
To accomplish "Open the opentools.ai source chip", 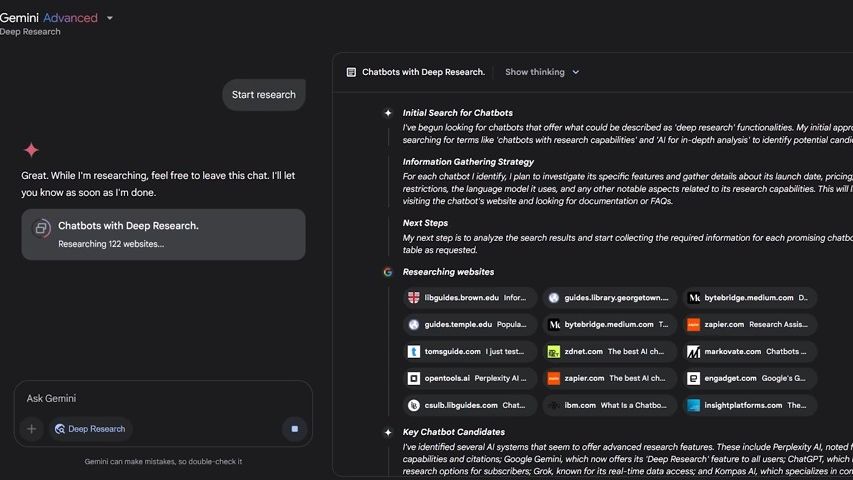I will 470,378.
